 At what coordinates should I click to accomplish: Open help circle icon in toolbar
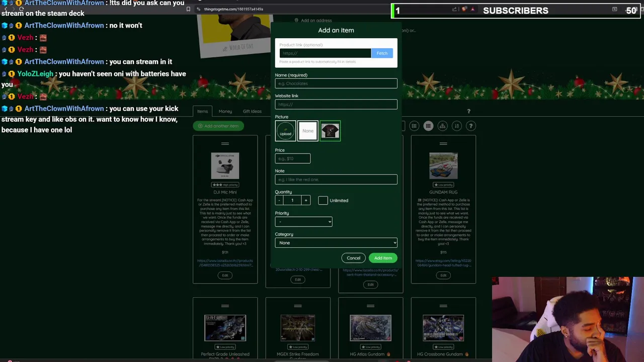click(471, 126)
